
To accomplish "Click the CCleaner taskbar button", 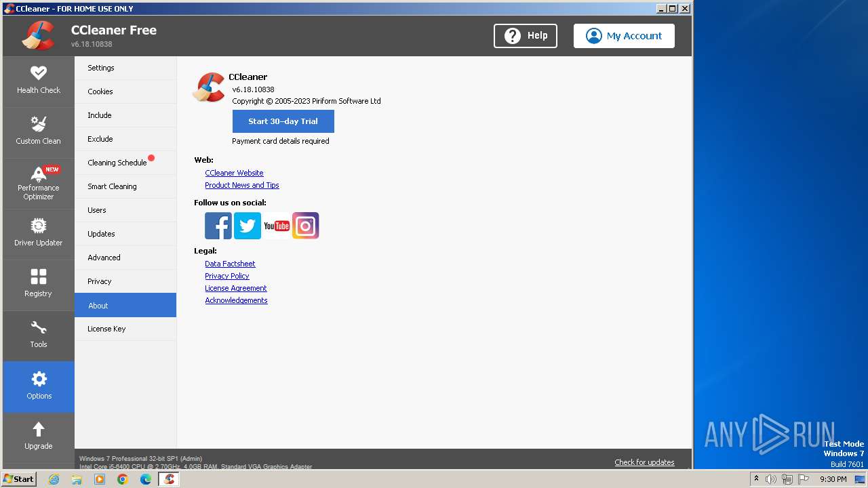I will pyautogui.click(x=169, y=479).
